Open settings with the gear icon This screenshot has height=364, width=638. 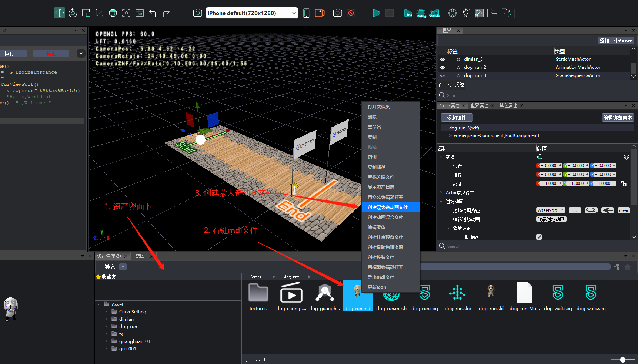coord(452,13)
